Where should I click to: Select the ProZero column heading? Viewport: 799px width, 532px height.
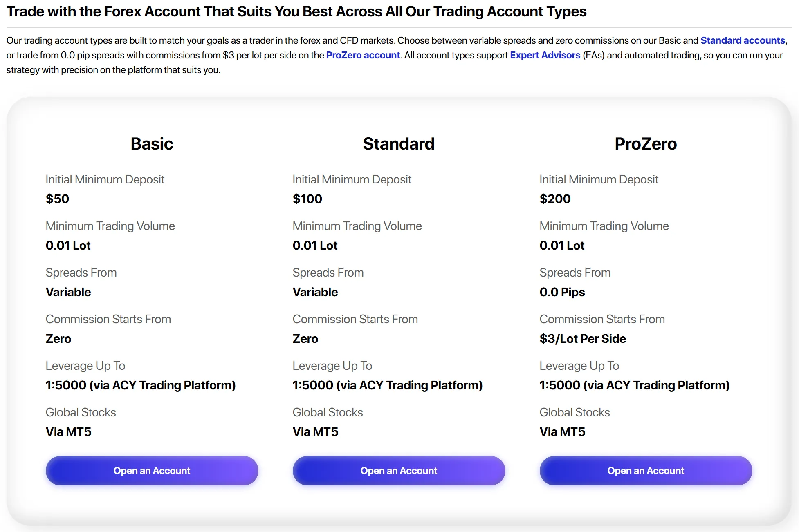coord(646,144)
